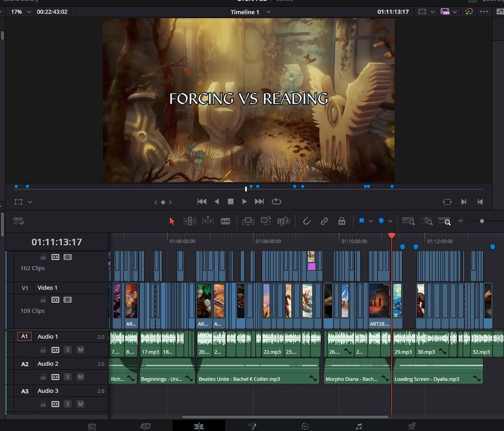Click the Replace Clip toolbar icon

[x=283, y=221]
